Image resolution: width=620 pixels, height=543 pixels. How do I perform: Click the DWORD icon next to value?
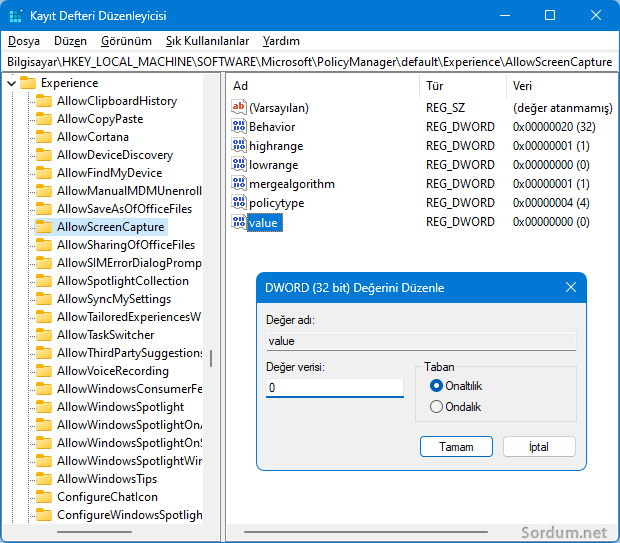click(238, 221)
